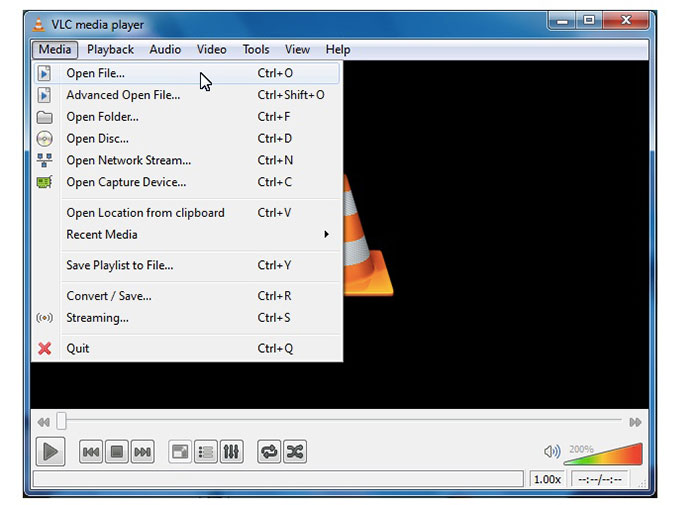Open the Video menu

click(x=212, y=50)
